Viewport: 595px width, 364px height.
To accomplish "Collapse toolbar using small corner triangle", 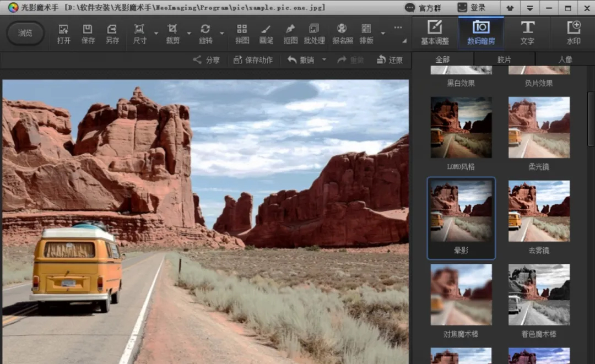I will [404, 41].
